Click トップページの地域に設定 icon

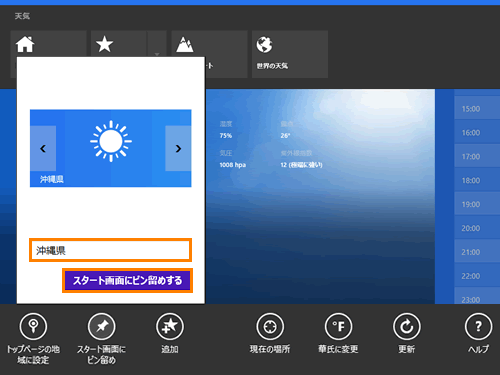[x=33, y=327]
